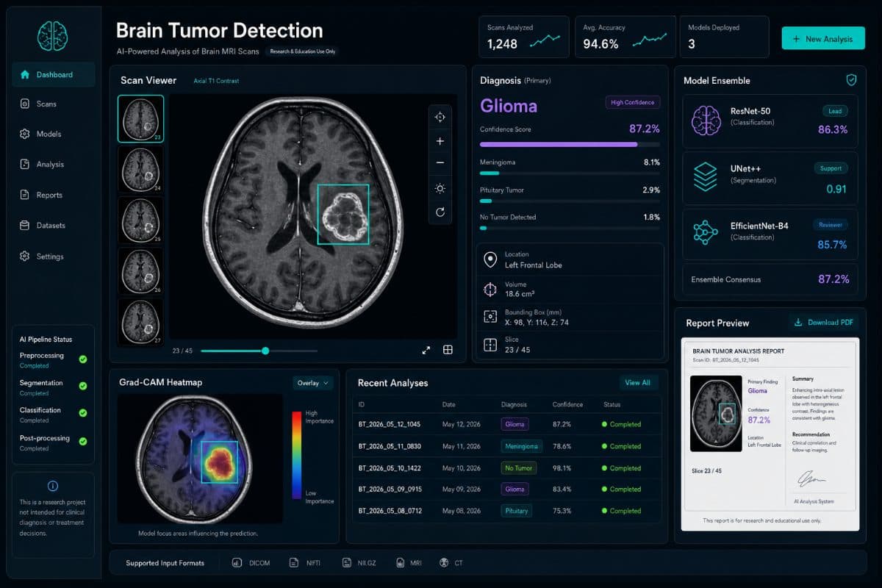Screen dimensions: 882x588
Task: Zoom in with the plus icon
Action: tap(440, 141)
